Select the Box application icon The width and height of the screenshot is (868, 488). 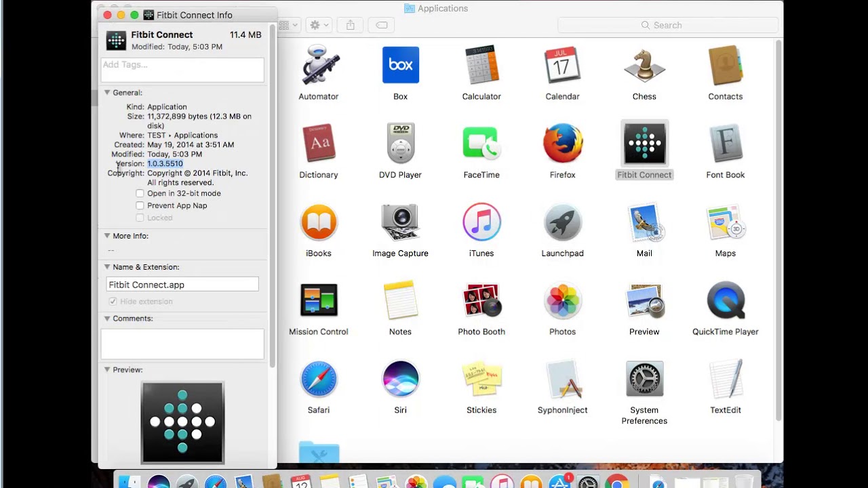400,65
